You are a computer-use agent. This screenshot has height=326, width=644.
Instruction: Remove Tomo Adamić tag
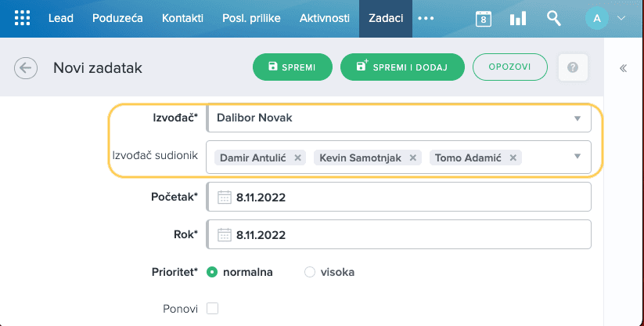[513, 158]
